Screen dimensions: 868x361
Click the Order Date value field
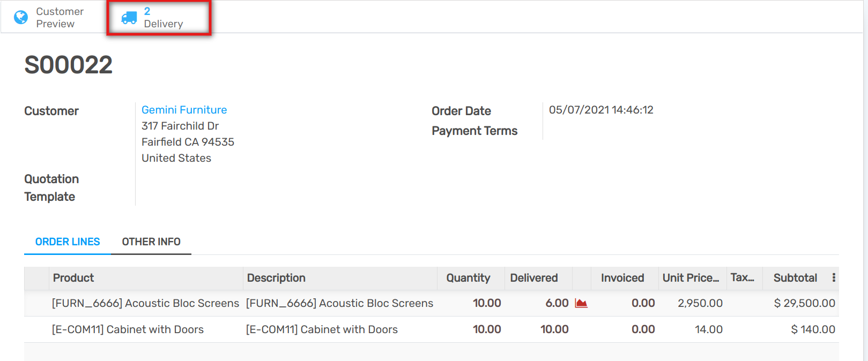pyautogui.click(x=601, y=110)
